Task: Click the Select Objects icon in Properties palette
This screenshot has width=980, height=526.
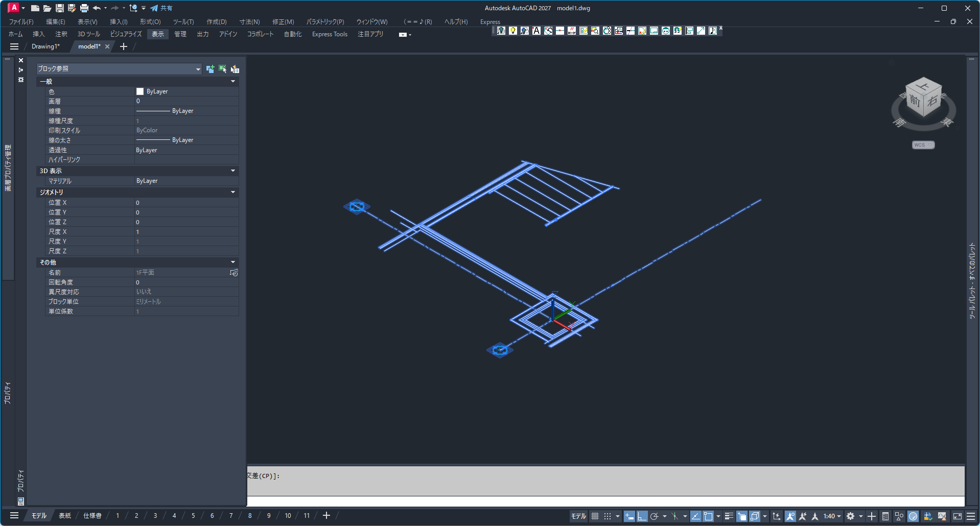Action: [222, 69]
